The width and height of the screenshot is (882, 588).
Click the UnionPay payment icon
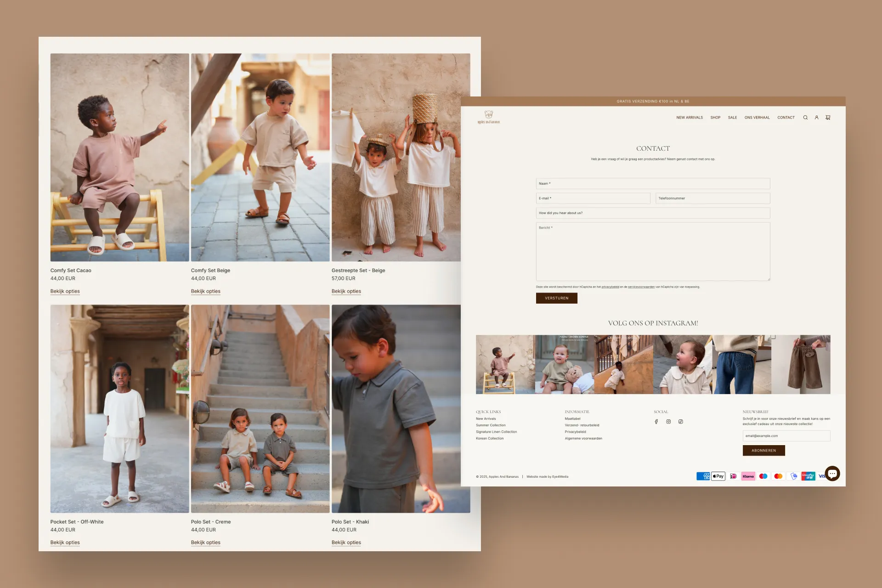[808, 476]
